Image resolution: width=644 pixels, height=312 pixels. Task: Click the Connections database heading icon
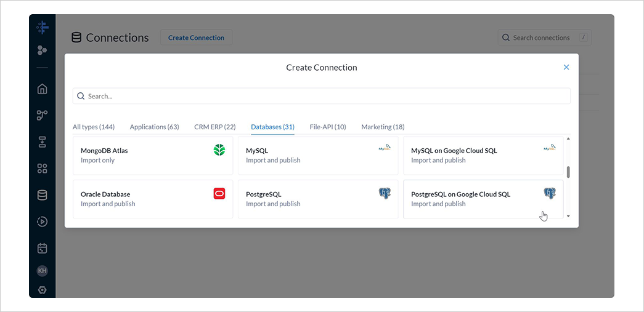coord(76,38)
